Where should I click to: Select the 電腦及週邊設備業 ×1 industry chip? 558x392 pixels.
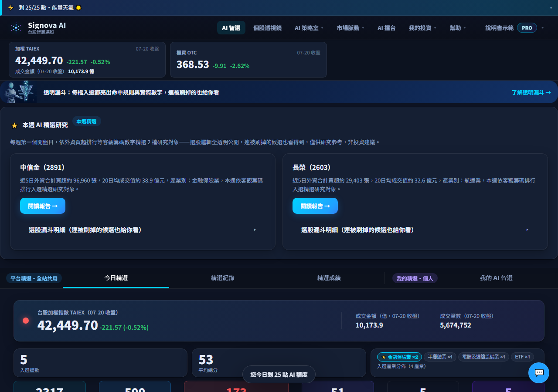click(483, 357)
